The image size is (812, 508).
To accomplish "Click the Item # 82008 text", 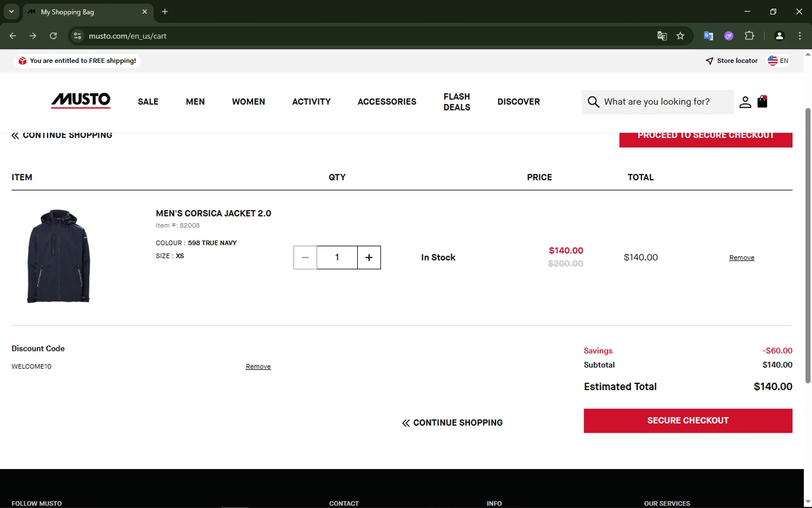I will point(178,225).
